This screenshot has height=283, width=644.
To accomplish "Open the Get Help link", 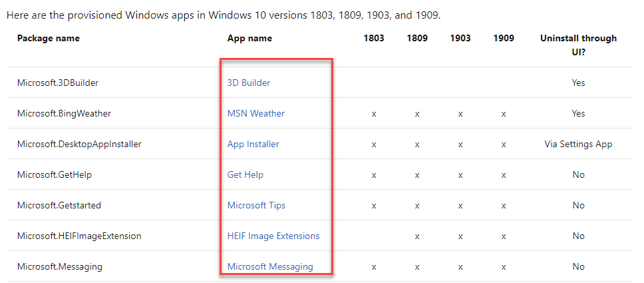I will [245, 175].
